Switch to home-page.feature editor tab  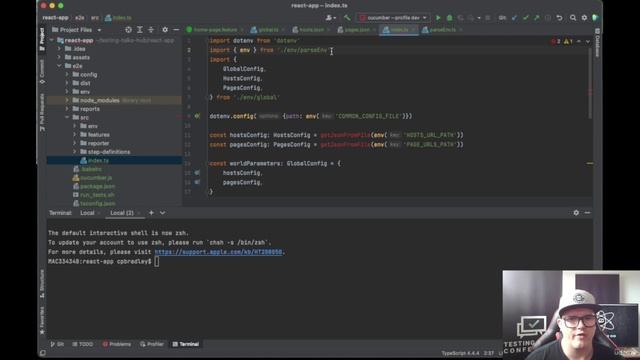(215, 30)
